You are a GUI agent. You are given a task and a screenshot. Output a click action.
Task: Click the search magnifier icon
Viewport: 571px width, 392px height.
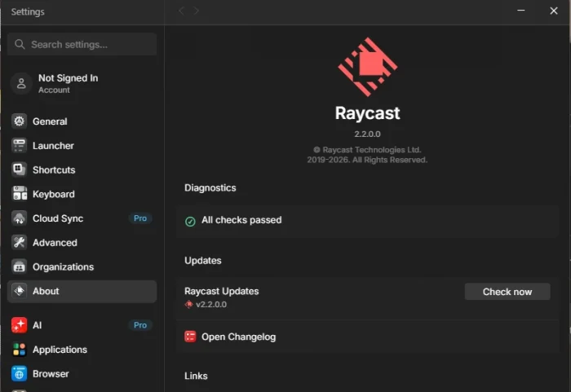tap(20, 44)
